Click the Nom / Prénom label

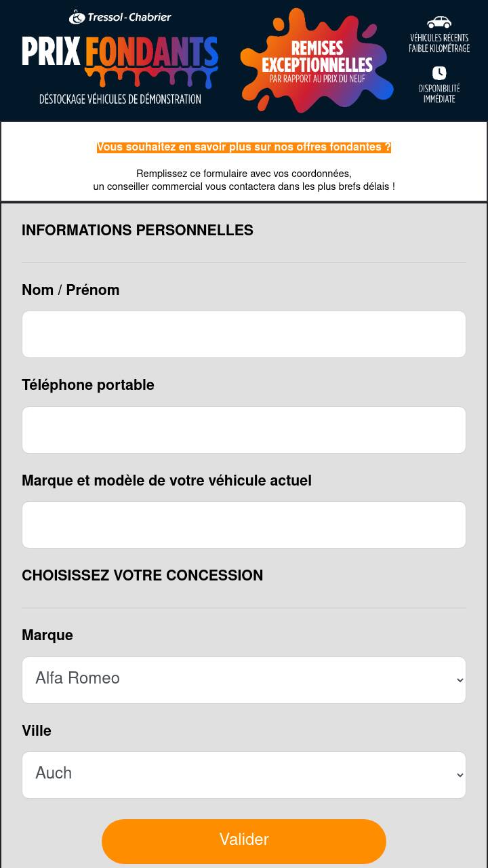pyautogui.click(x=70, y=290)
